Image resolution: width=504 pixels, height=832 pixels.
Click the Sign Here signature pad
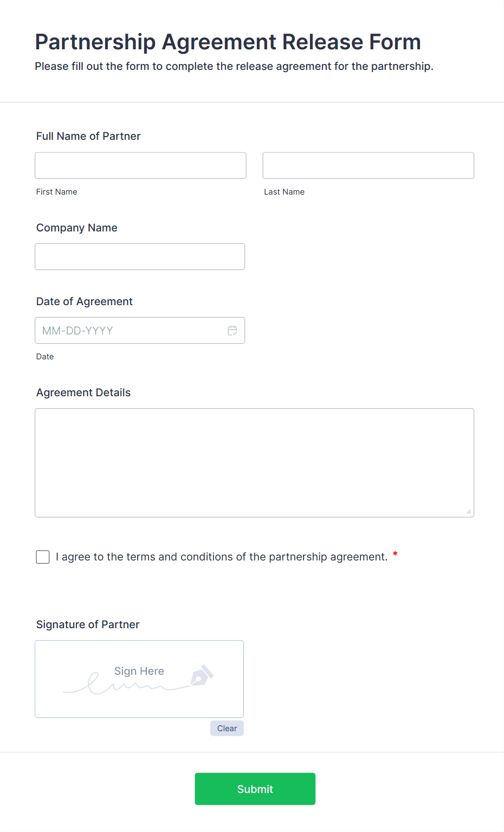[139, 679]
